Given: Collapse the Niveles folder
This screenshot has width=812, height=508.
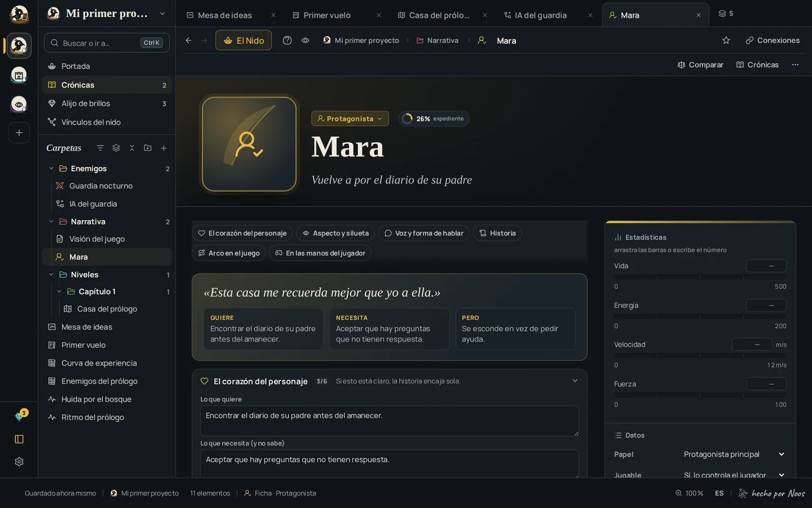Looking at the screenshot, I should 51,274.
